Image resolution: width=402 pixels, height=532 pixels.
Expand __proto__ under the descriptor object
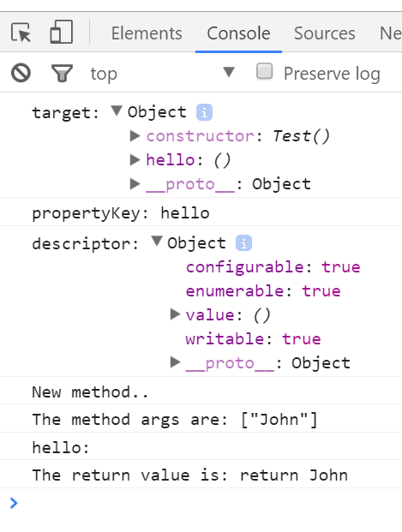click(x=175, y=362)
